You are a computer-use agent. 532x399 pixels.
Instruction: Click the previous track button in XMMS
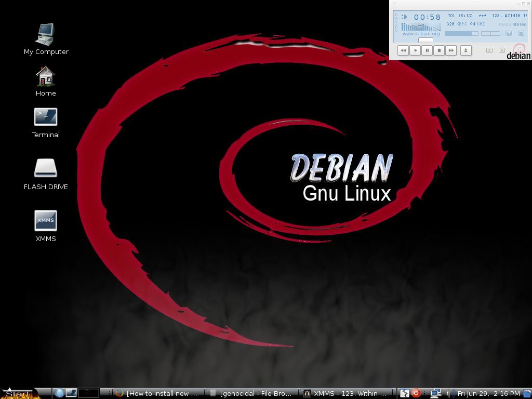pos(403,50)
